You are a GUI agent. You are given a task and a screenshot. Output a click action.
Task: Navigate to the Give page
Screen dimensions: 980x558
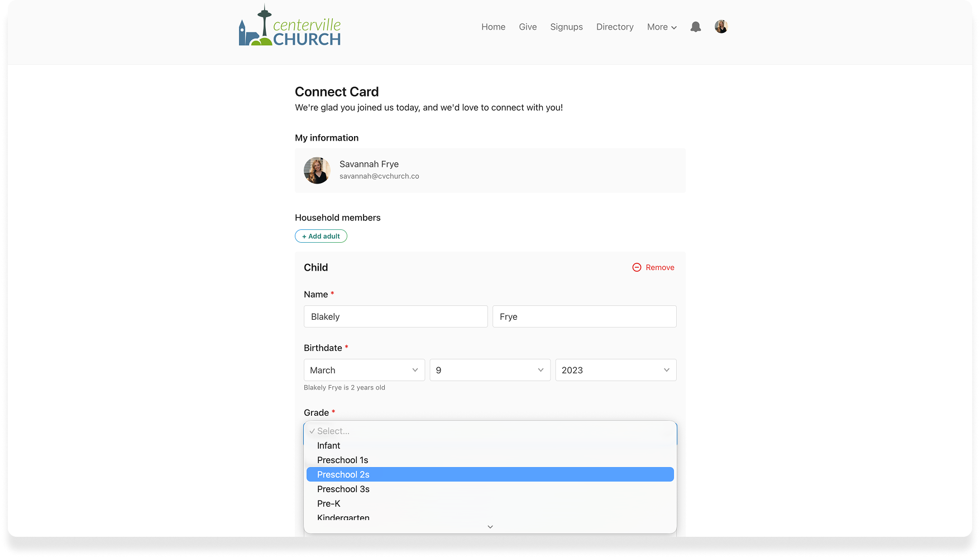coord(527,27)
